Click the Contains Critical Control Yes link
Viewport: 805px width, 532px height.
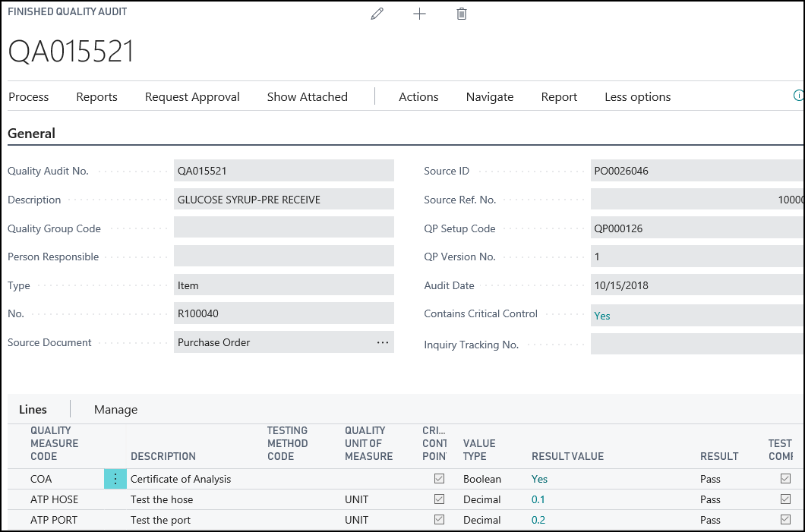(x=602, y=316)
